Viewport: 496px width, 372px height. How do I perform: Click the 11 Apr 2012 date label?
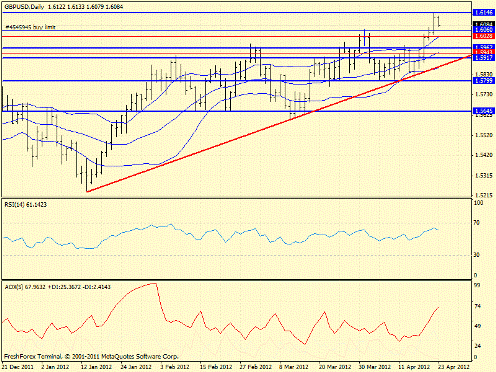click(x=414, y=367)
